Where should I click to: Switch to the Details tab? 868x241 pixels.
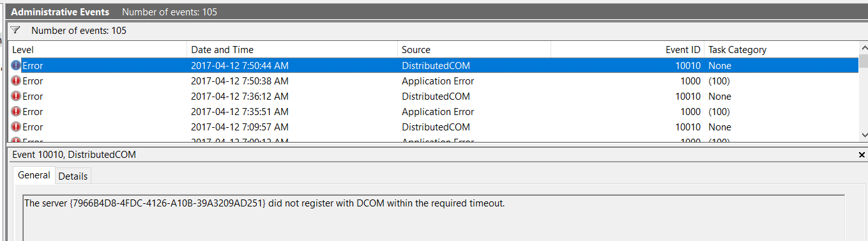pos(73,176)
